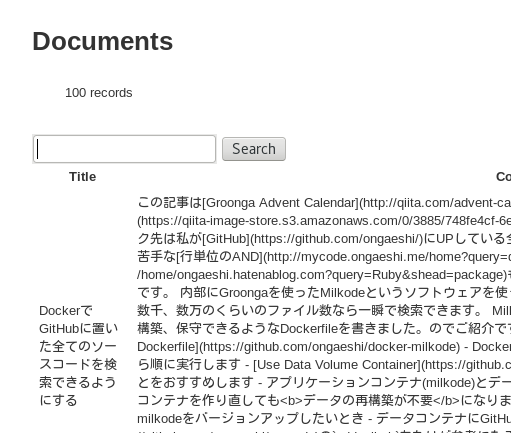Click the Documents page heading
The height and width of the screenshot is (433, 511).
click(103, 41)
